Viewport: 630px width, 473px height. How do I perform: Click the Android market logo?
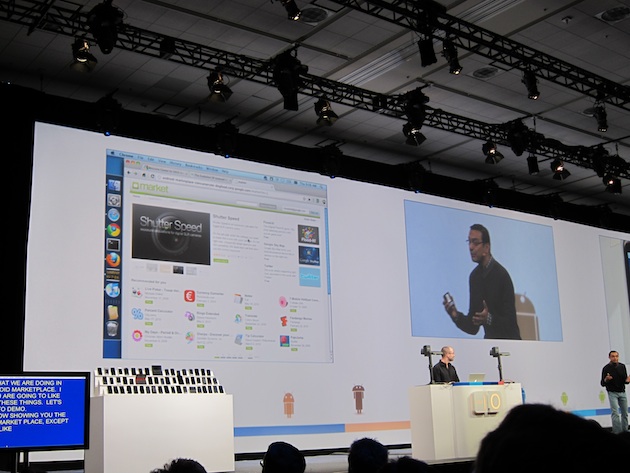coord(149,187)
